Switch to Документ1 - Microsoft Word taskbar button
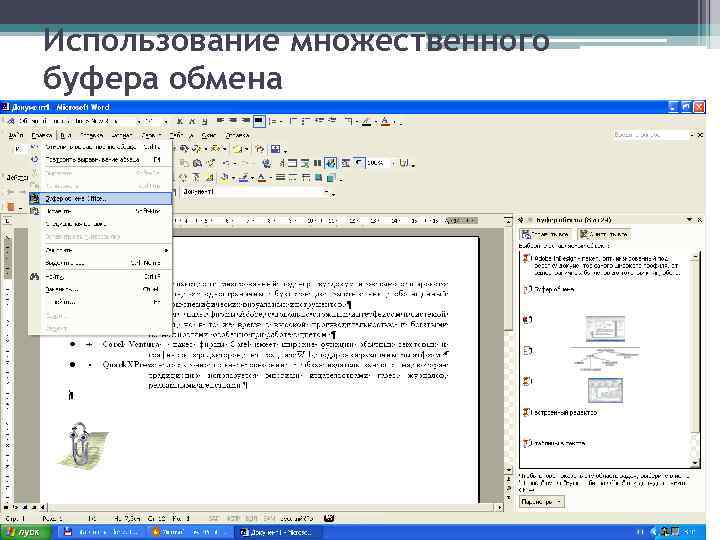 279,533
